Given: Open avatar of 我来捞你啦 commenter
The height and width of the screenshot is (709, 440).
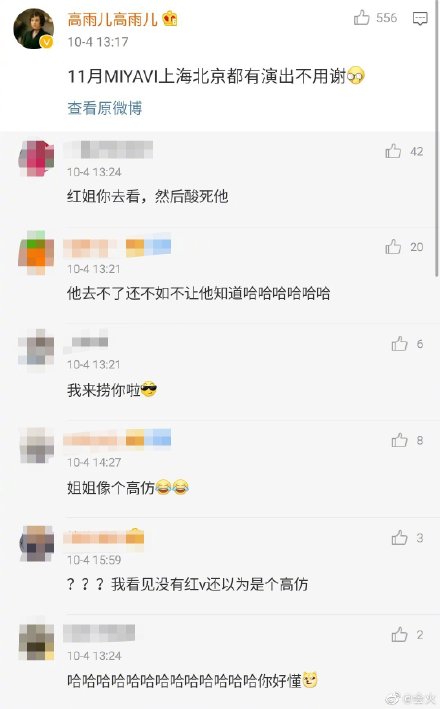Looking at the screenshot, I should point(36,350).
